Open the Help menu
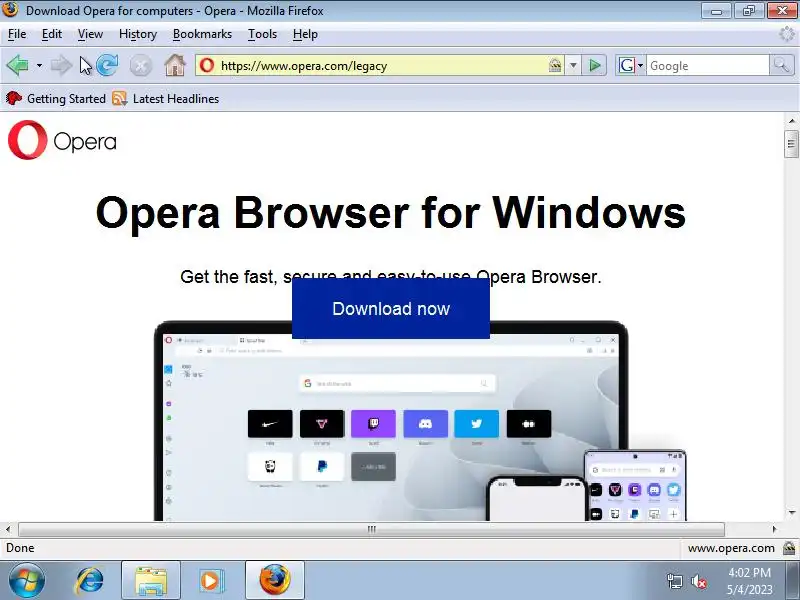This screenshot has height=600, width=800. (x=305, y=34)
